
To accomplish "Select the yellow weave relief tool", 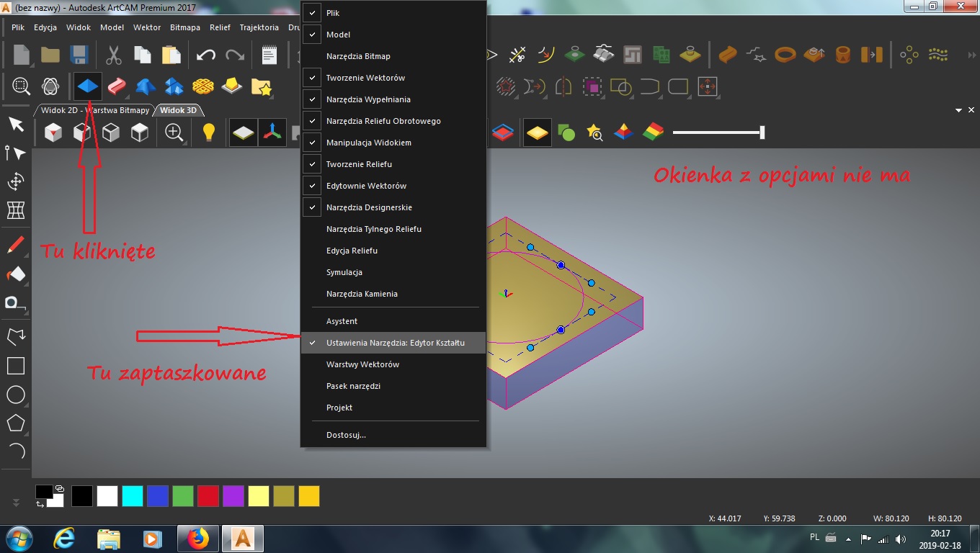I will point(203,86).
